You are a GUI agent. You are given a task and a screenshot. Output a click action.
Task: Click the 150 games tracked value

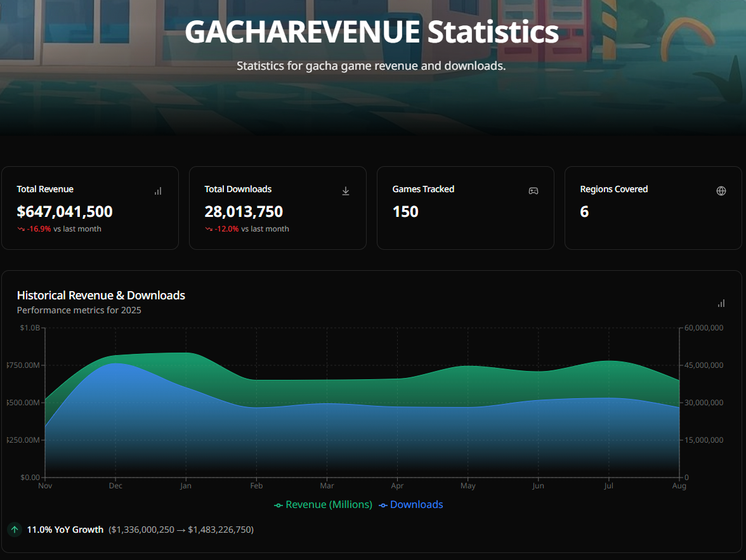[405, 212]
